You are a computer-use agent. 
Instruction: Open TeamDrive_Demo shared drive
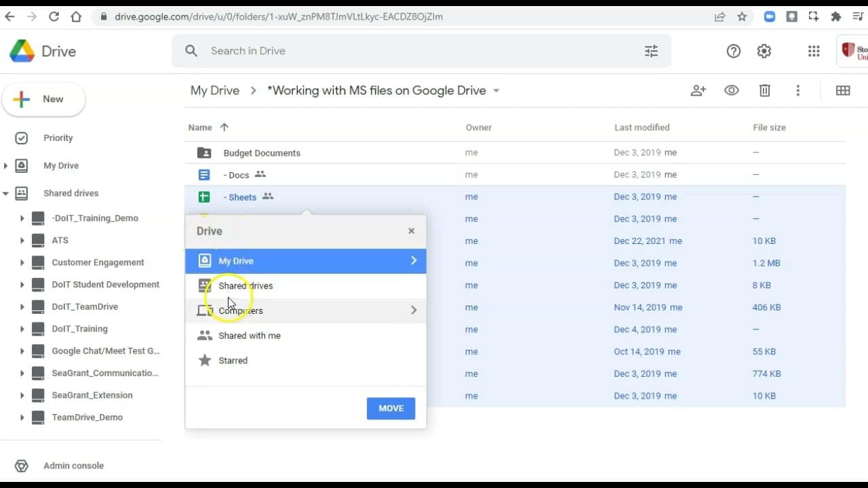(87, 417)
